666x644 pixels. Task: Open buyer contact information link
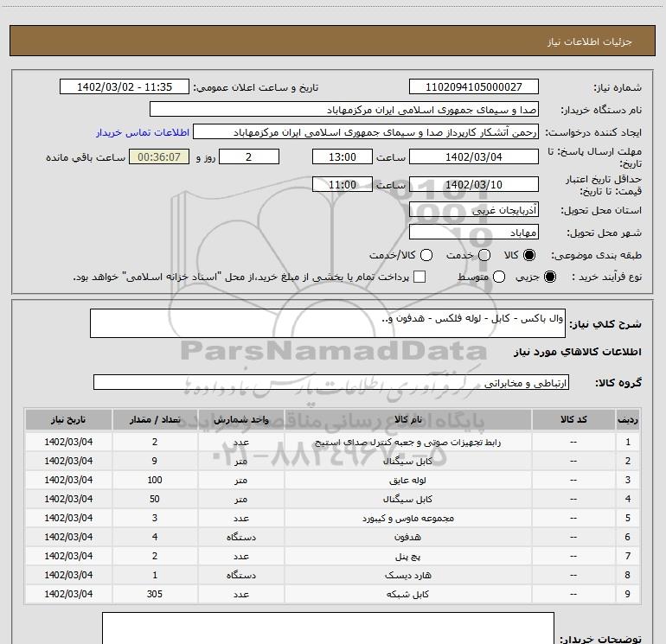pyautogui.click(x=143, y=132)
